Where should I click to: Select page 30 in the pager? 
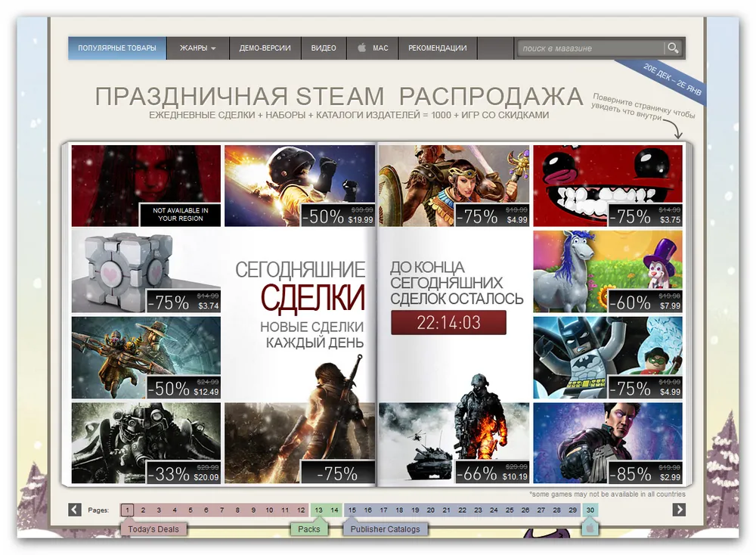pos(590,510)
